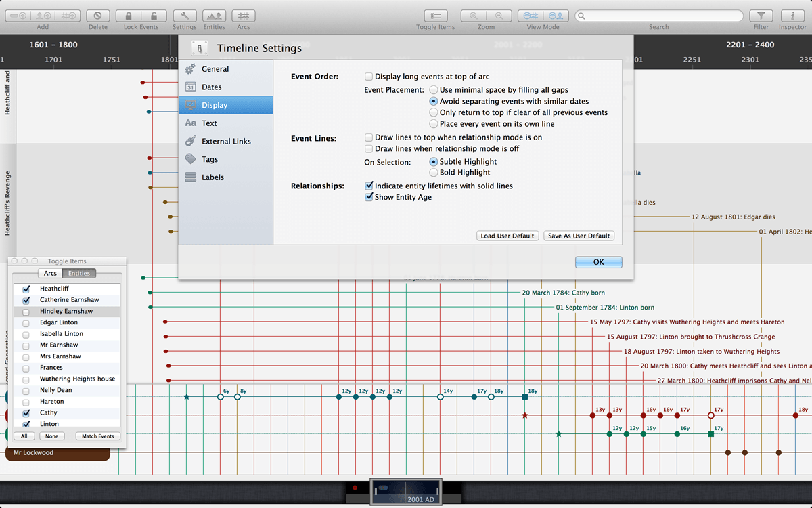812x508 pixels.
Task: Click the Add Event toolbar icon
Action: [x=18, y=15]
